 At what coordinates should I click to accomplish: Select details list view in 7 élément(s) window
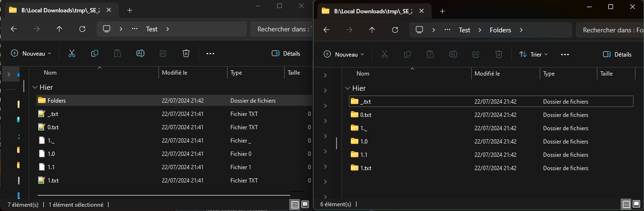[x=295, y=204]
